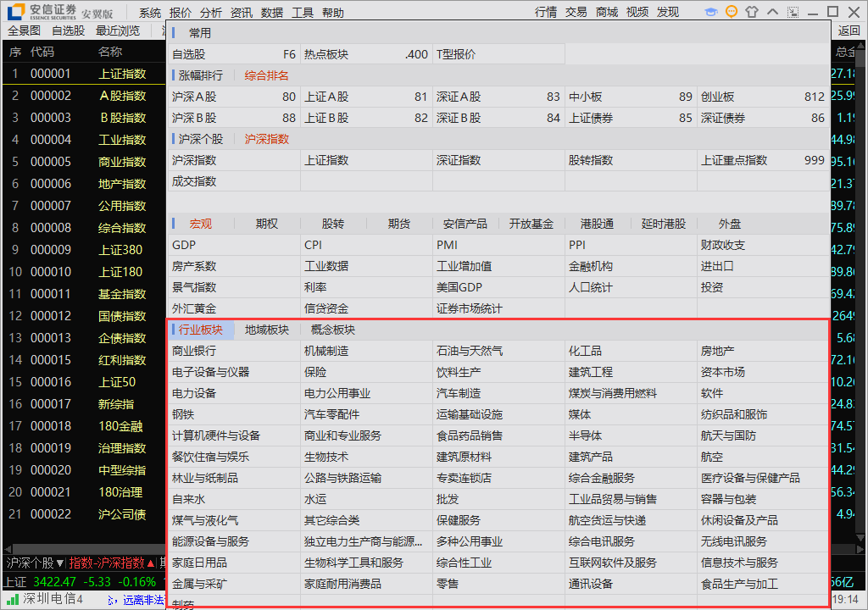
Task: Click the 返回 button
Action: point(849,31)
